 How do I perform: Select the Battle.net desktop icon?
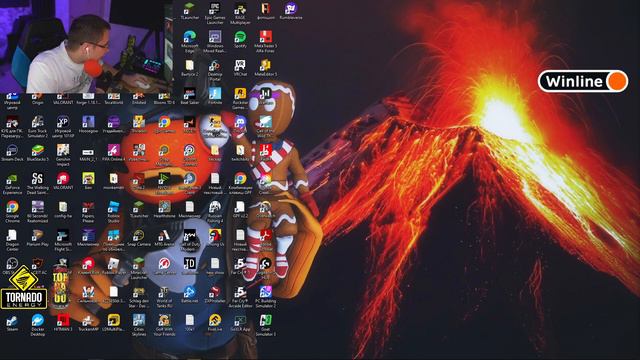click(x=189, y=294)
